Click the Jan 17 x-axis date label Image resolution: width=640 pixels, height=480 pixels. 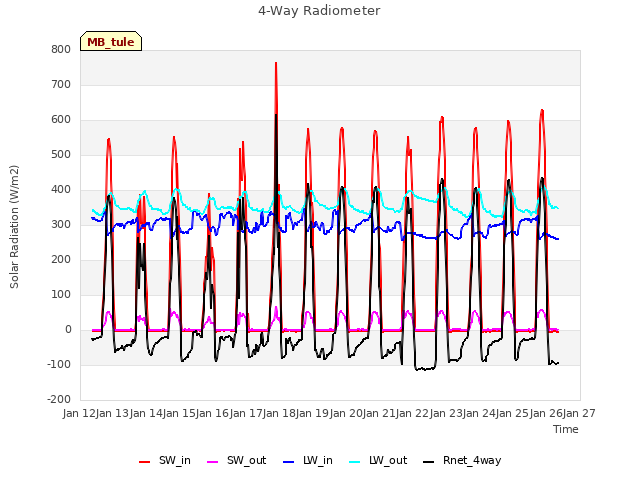point(246,414)
